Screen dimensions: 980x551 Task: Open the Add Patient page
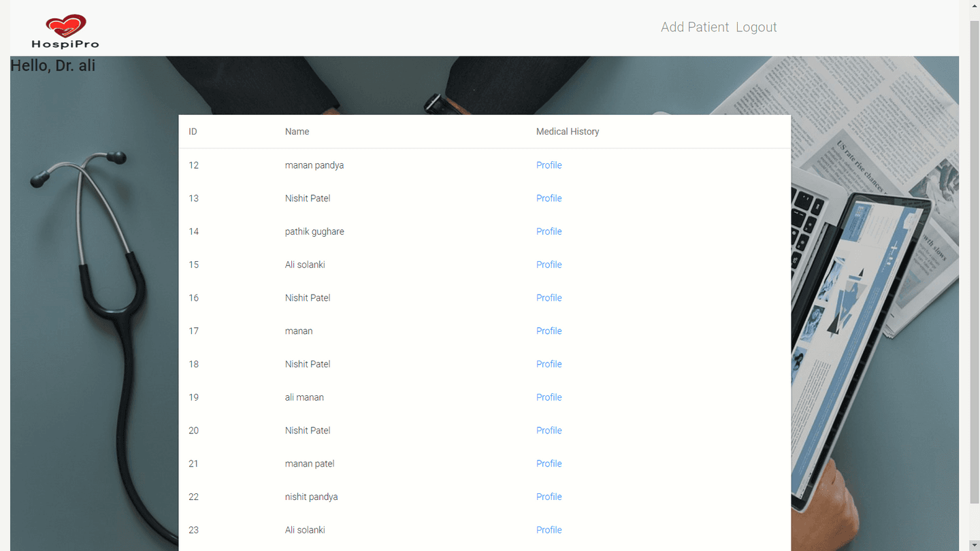[x=695, y=27]
